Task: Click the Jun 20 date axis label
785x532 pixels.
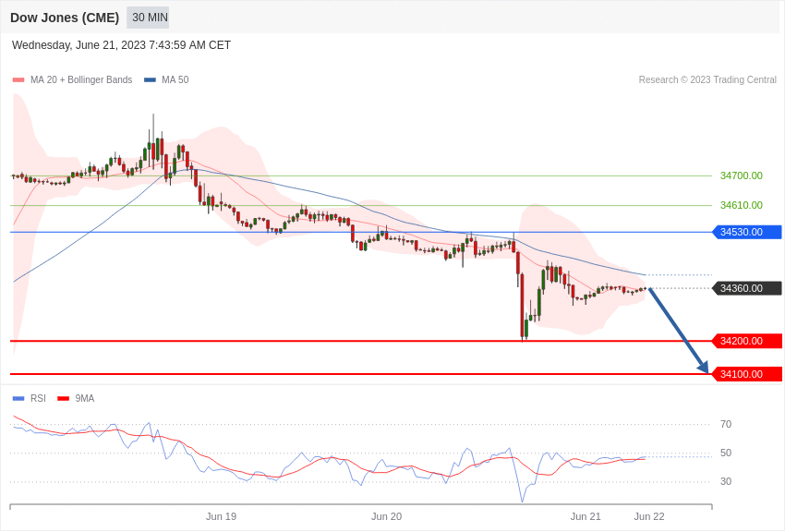Action: (386, 516)
